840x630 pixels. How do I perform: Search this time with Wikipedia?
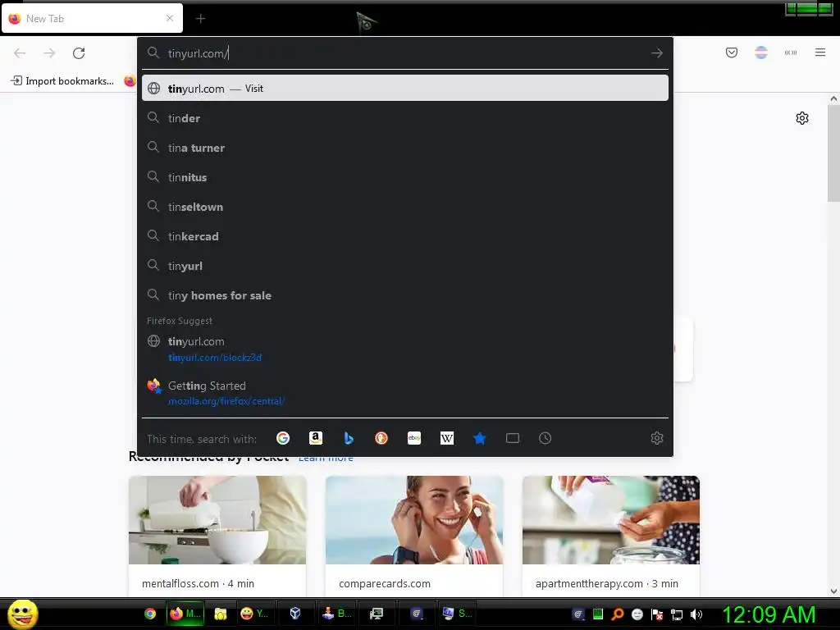[447, 438]
